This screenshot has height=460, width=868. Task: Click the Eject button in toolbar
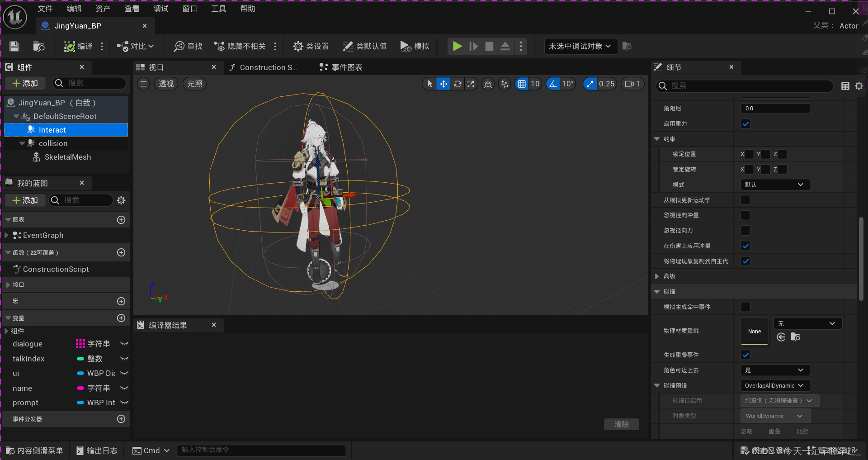tap(505, 46)
